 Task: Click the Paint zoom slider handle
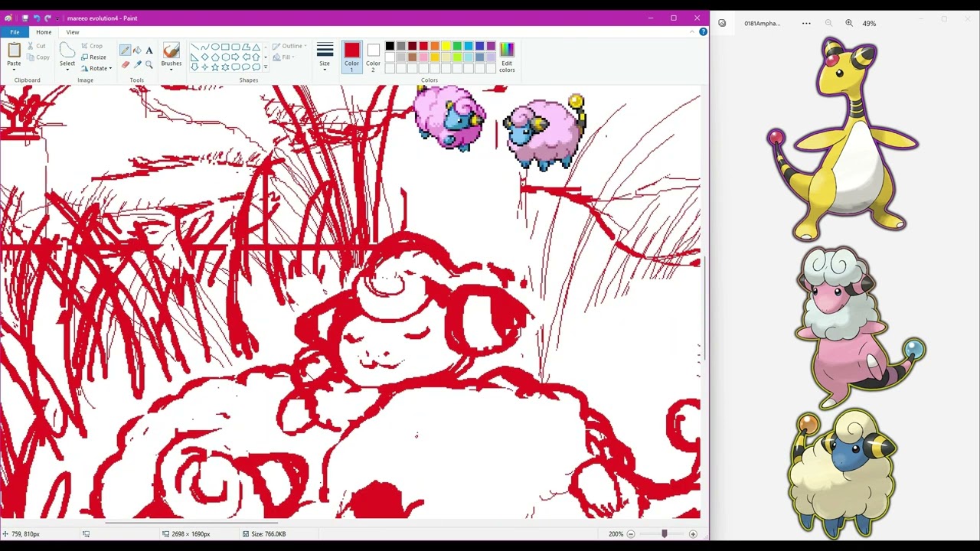click(x=664, y=533)
